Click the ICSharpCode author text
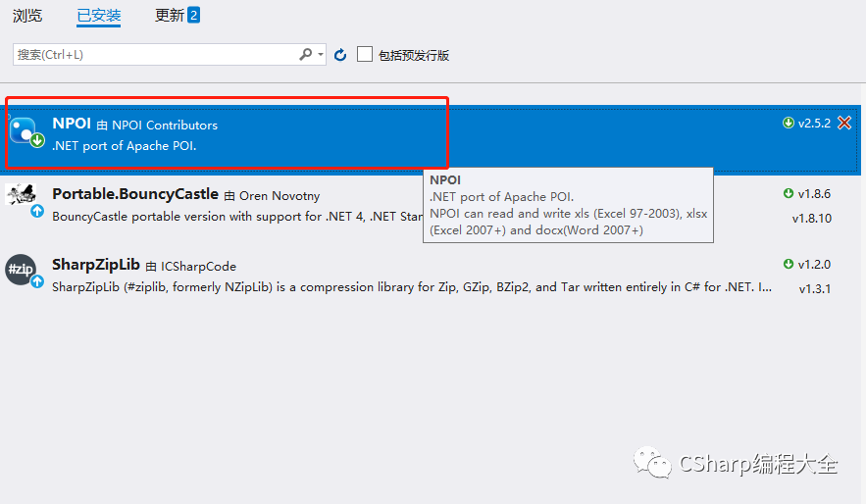The image size is (866, 504). pos(198,267)
